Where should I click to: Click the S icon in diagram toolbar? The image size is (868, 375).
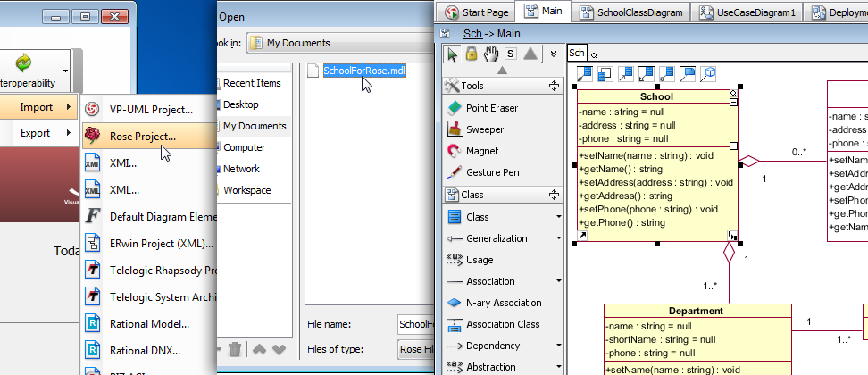pos(511,54)
